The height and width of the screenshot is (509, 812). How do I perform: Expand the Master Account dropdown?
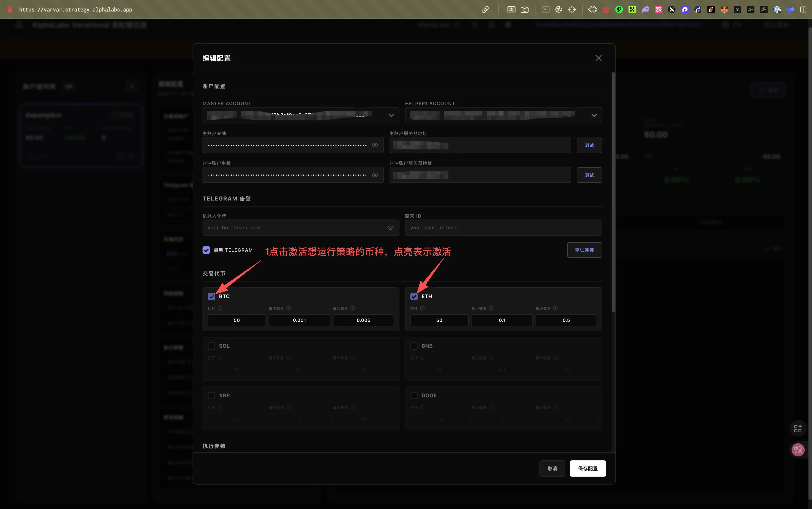[391, 116]
